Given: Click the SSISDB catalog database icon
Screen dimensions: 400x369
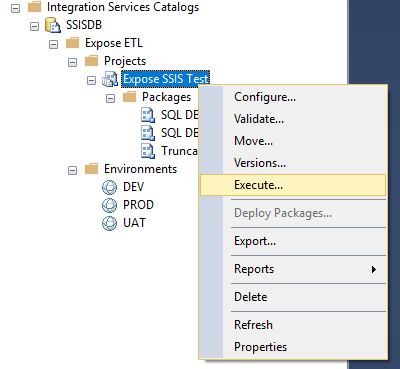Looking at the screenshot, I should (53, 25).
